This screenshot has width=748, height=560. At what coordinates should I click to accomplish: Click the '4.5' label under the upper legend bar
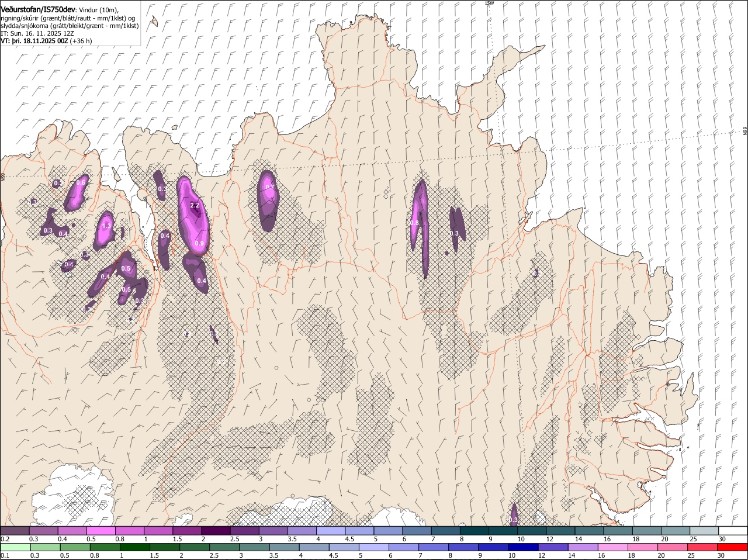350,539
